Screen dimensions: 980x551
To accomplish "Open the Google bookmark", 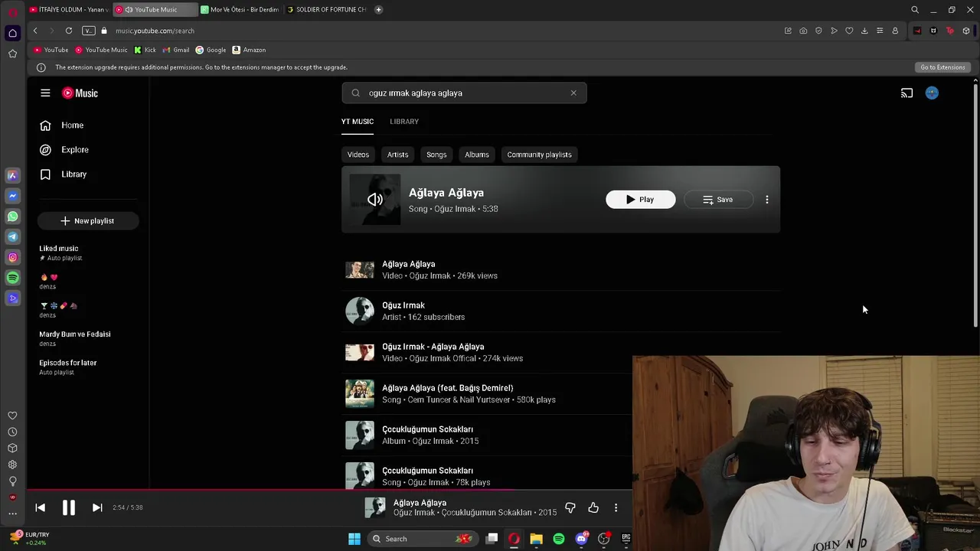I will 211,50.
